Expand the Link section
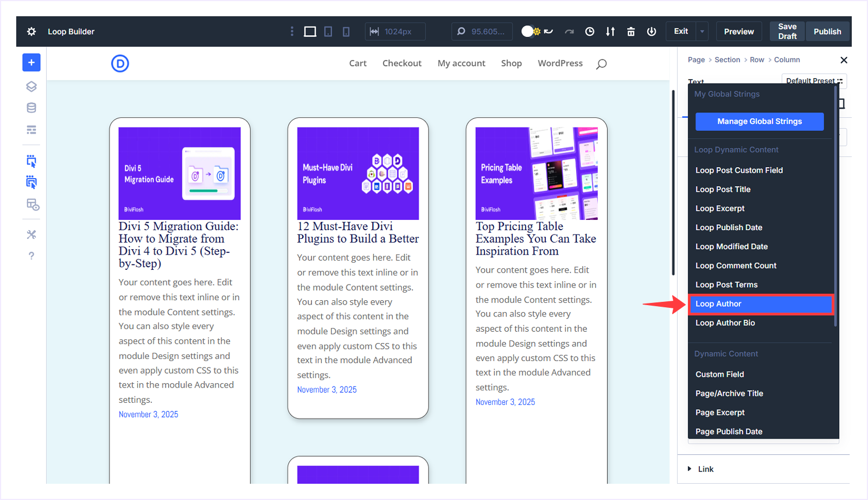 705,469
